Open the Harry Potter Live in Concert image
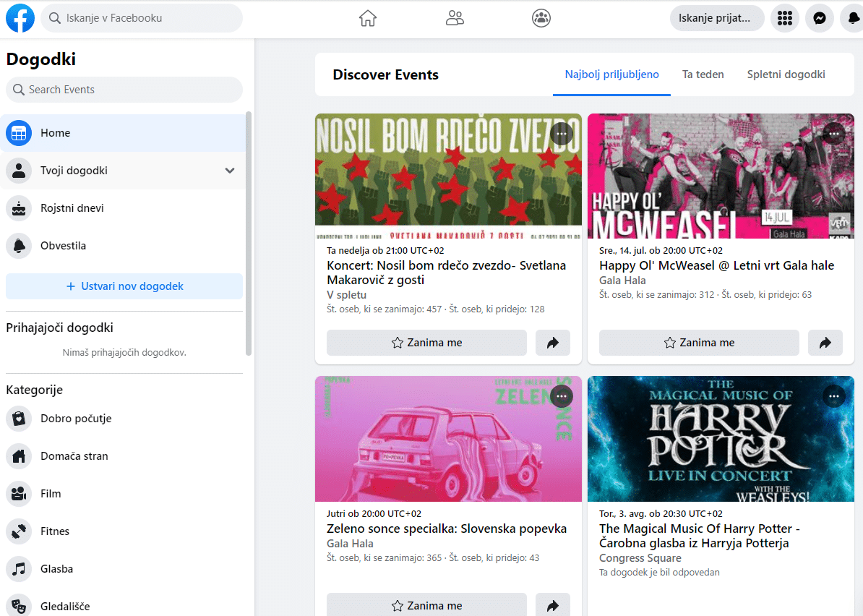This screenshot has height=616, width=863. pyautogui.click(x=721, y=439)
